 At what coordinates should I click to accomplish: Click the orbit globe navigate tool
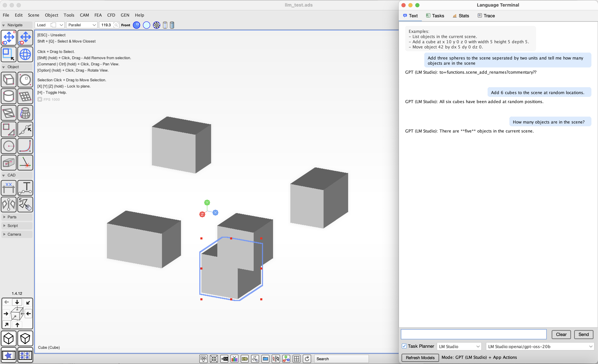pyautogui.click(x=25, y=54)
